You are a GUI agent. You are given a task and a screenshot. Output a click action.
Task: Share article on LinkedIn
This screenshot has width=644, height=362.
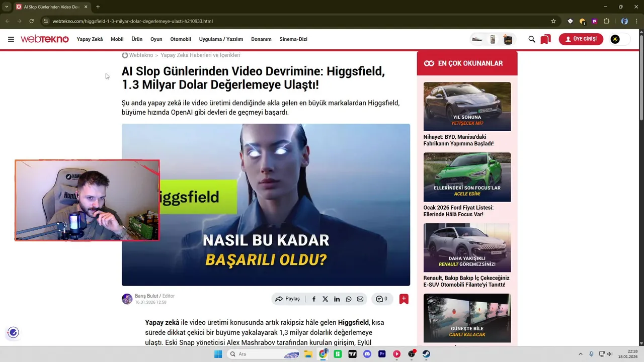pyautogui.click(x=337, y=299)
